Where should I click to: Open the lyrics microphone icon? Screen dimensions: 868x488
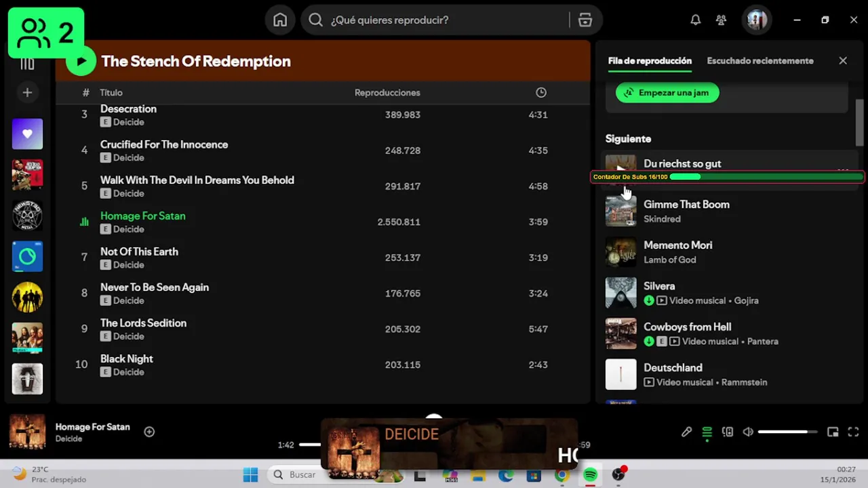pos(686,432)
